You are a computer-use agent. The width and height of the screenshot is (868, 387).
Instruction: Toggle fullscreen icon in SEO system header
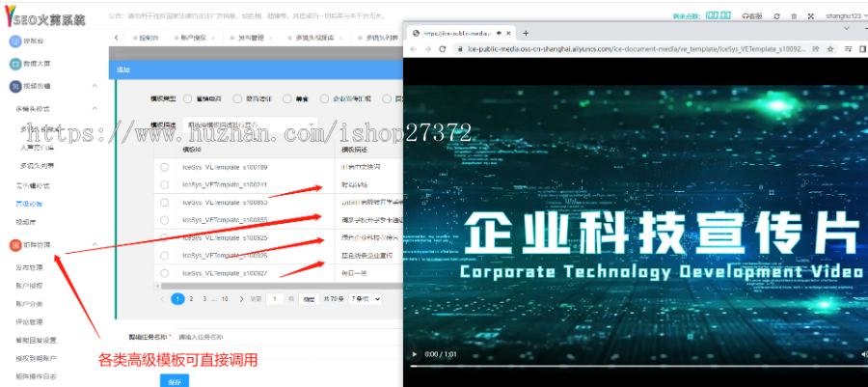point(811,16)
